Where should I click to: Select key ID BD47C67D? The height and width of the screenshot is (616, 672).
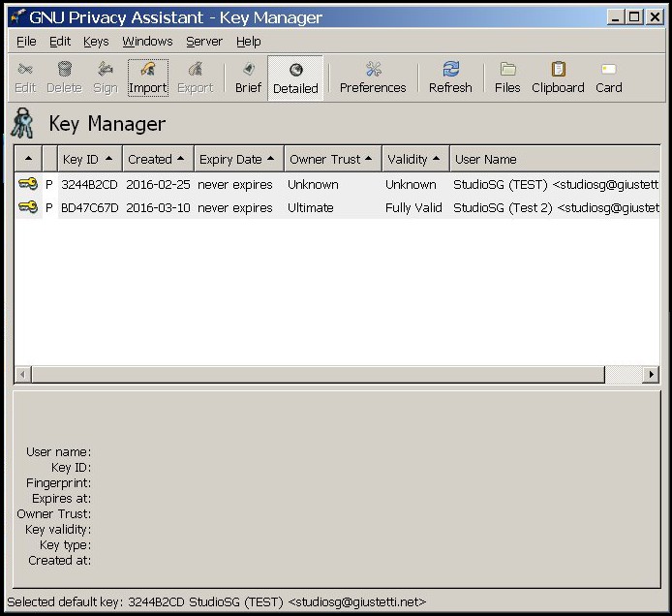[90, 208]
